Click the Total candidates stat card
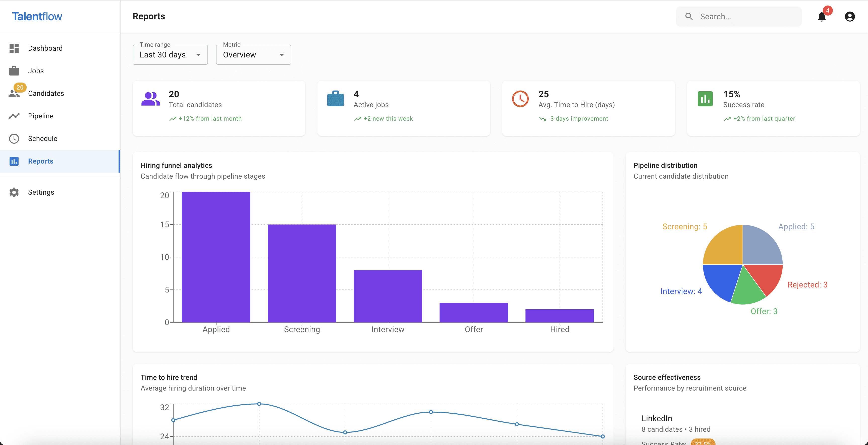The height and width of the screenshot is (445, 868). coord(219,108)
